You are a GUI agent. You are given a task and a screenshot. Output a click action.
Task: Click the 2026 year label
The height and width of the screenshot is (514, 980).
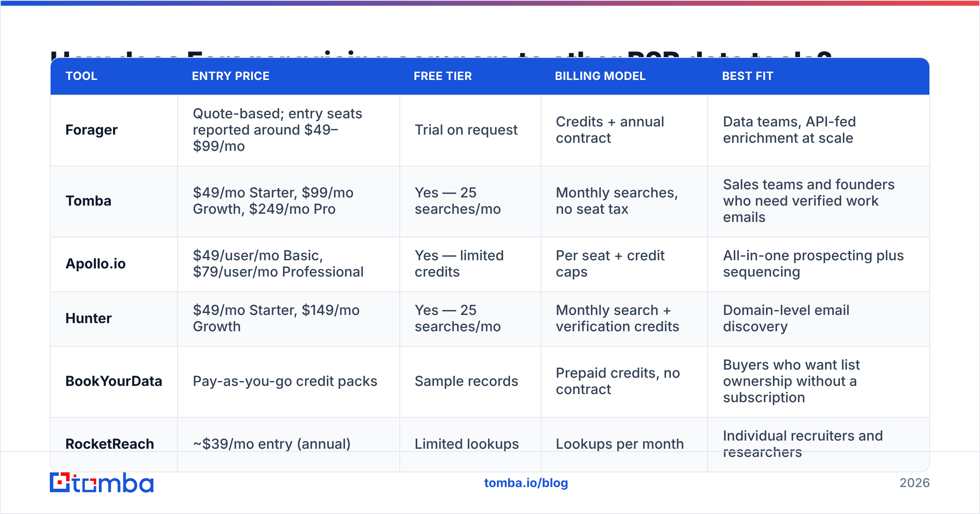915,483
